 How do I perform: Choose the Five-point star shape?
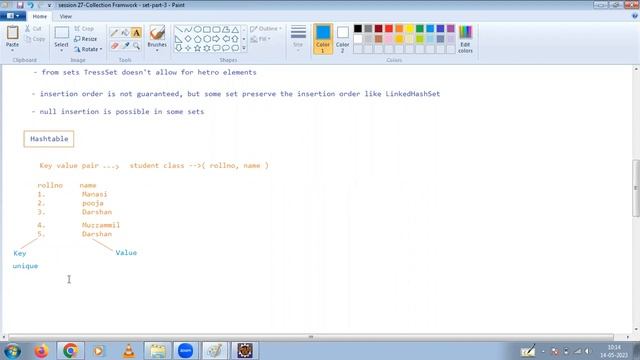[x=198, y=48]
